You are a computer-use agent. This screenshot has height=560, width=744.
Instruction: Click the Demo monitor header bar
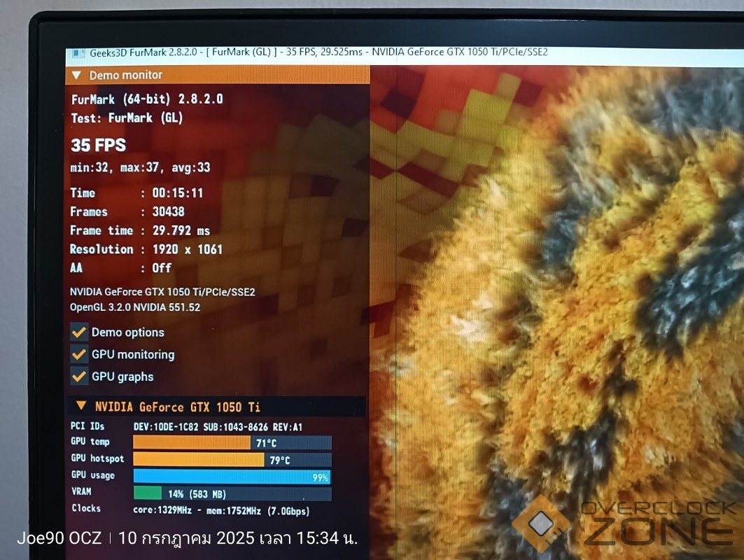217,75
